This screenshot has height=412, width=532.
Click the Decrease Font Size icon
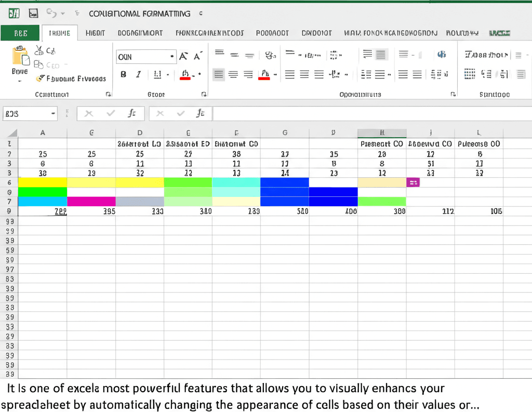click(197, 56)
